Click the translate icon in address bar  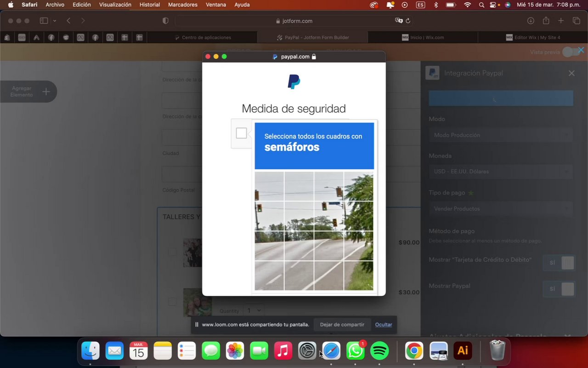pos(399,21)
